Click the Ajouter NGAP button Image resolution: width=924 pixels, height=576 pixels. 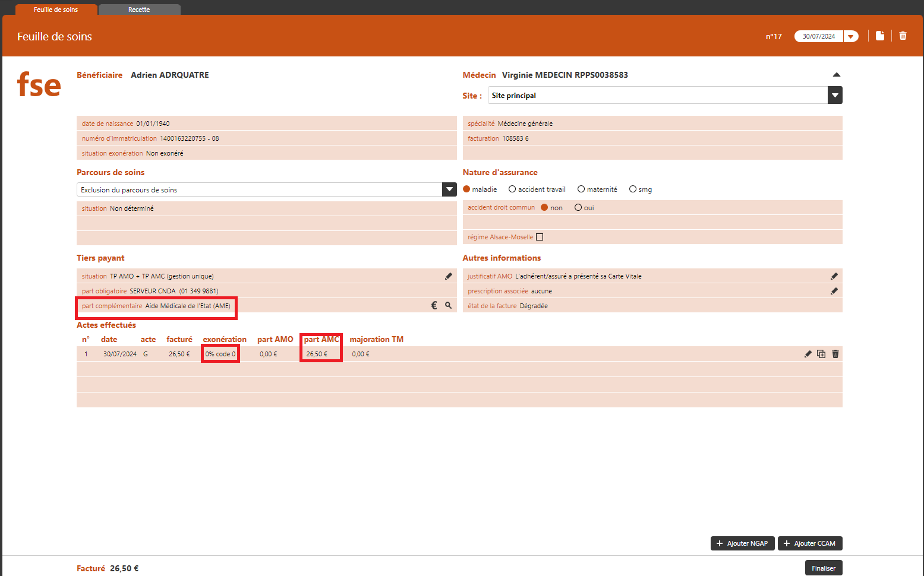point(742,543)
